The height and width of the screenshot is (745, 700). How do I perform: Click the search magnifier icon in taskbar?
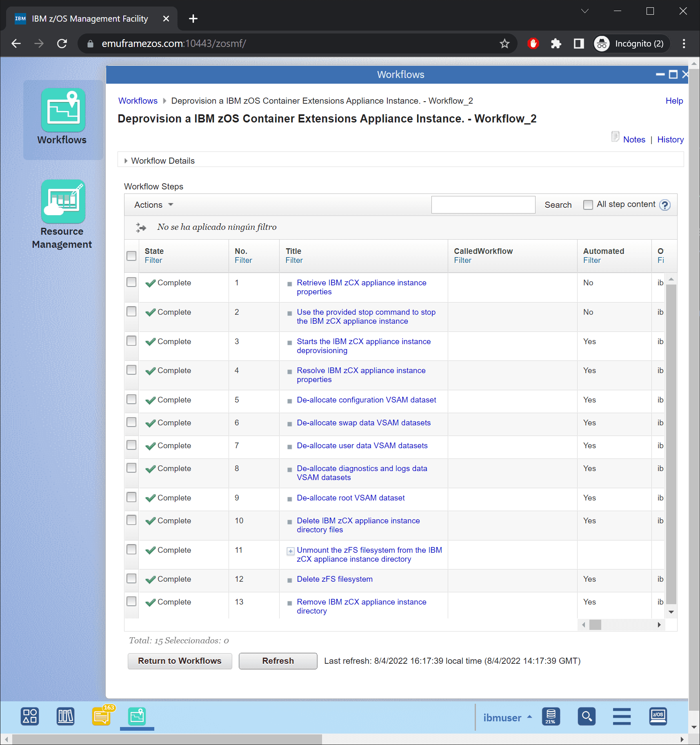click(x=586, y=716)
